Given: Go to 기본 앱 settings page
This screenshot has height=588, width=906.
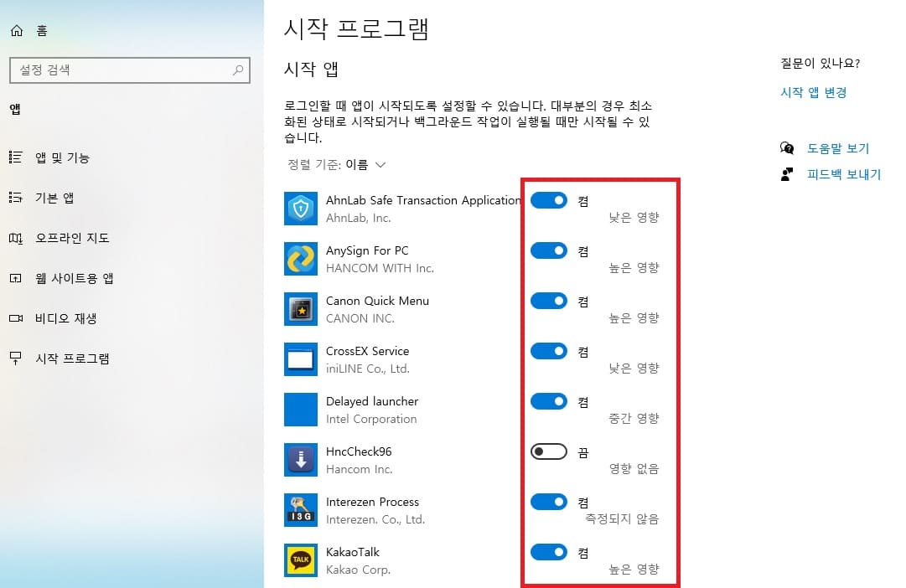Looking at the screenshot, I should pos(54,199).
